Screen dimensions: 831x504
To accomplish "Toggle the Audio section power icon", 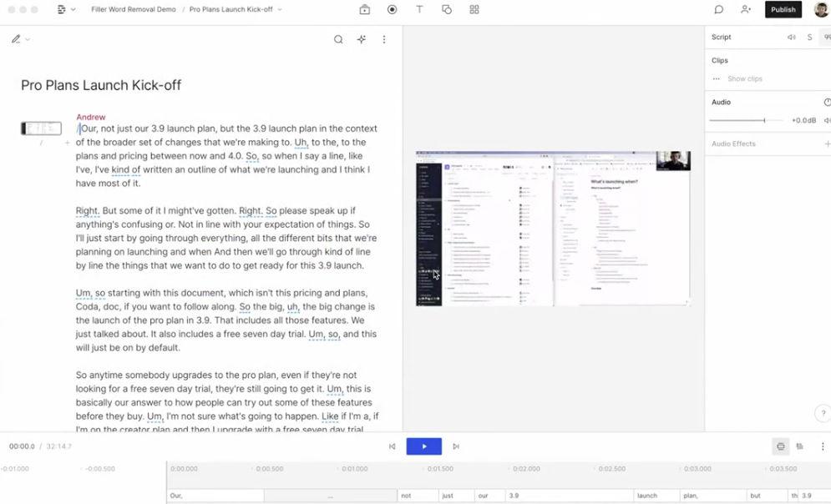I will [827, 102].
